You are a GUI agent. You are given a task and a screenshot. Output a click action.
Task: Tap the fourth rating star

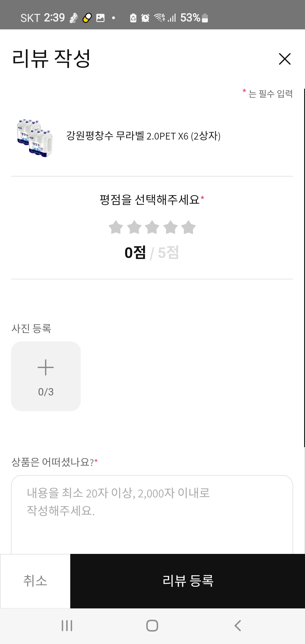pos(171,227)
